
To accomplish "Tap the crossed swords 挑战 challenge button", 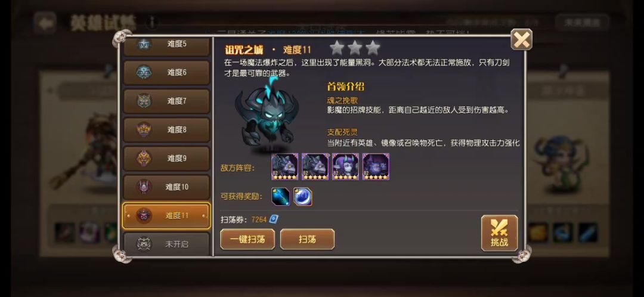I will pyautogui.click(x=499, y=233).
